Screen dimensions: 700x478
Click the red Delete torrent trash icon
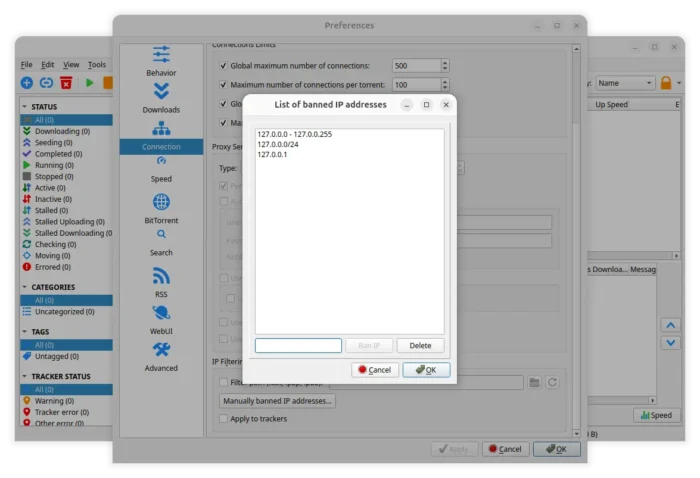pos(66,83)
